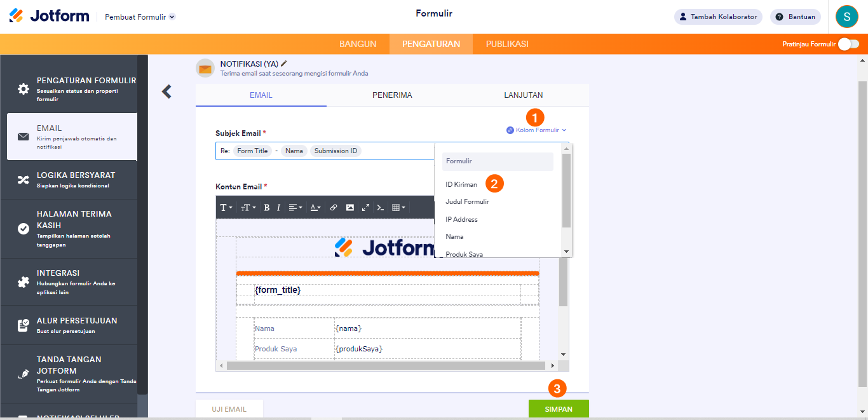Viewport: 868px width, 420px height.
Task: Click the field list scroll up arrow
Action: (x=567, y=149)
